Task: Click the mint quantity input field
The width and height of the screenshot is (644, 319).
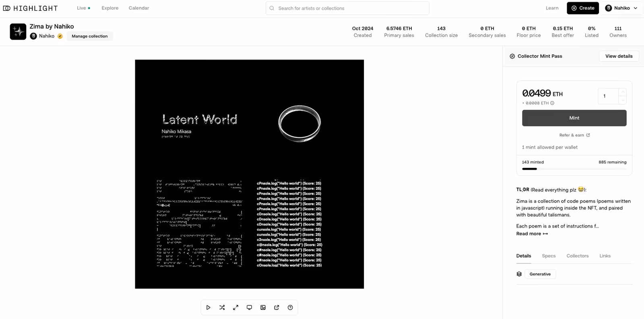Action: 608,96
